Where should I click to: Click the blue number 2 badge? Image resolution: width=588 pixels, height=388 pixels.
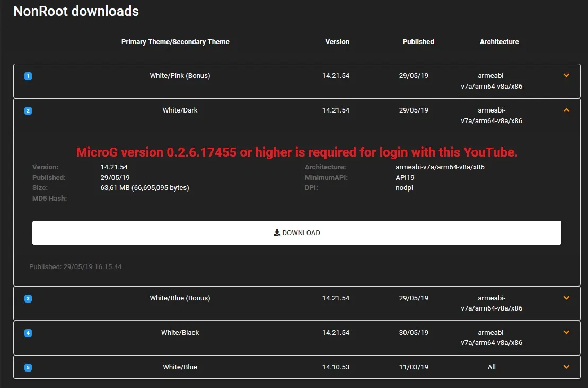(28, 111)
